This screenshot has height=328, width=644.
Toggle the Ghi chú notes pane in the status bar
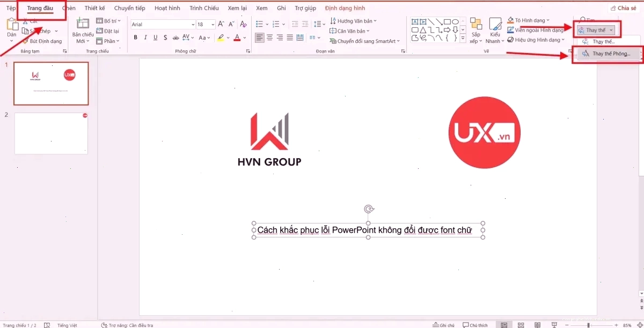[x=443, y=325]
